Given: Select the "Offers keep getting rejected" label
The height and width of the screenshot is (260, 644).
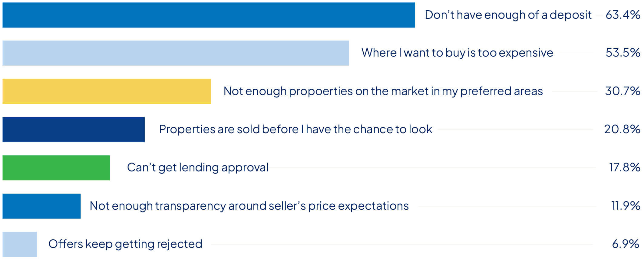Looking at the screenshot, I should 125,244.
